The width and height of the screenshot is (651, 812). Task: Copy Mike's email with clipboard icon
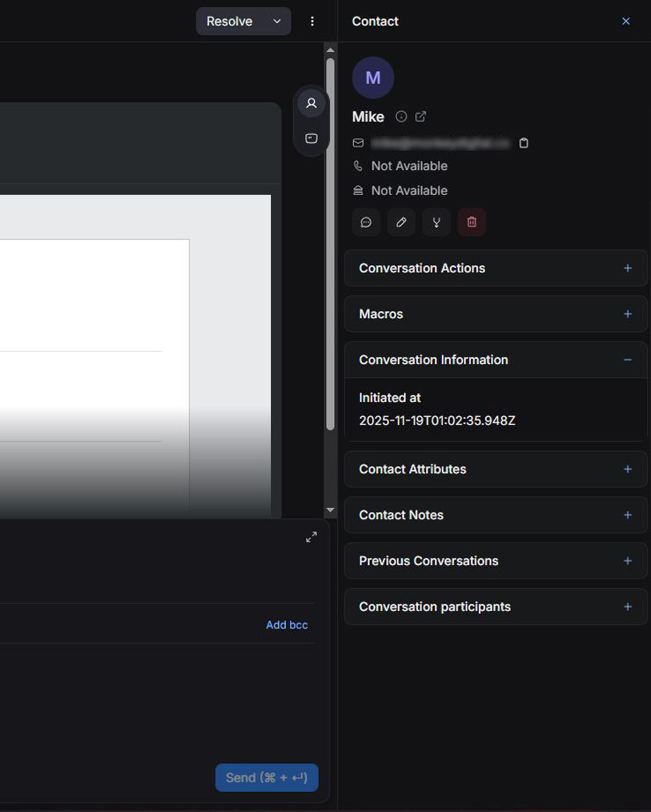click(x=524, y=143)
